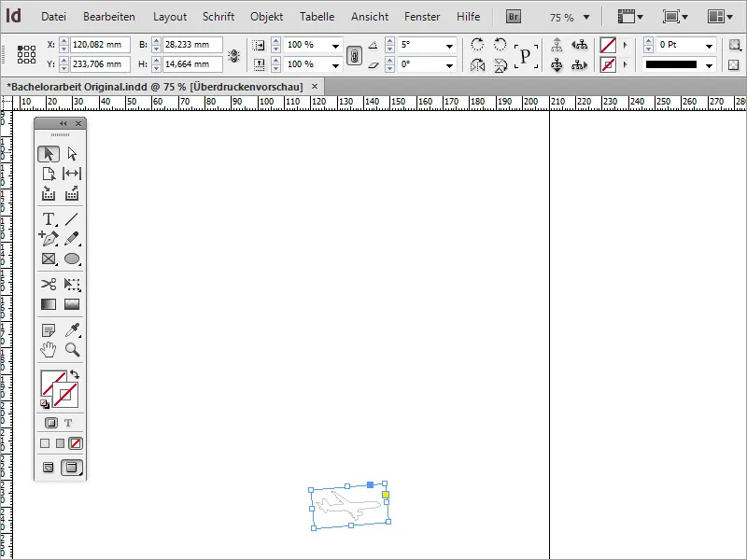Select the Eyedropper tool

click(x=72, y=330)
